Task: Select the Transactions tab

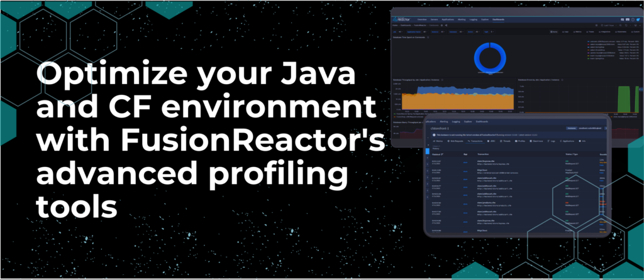Action: 475,141
